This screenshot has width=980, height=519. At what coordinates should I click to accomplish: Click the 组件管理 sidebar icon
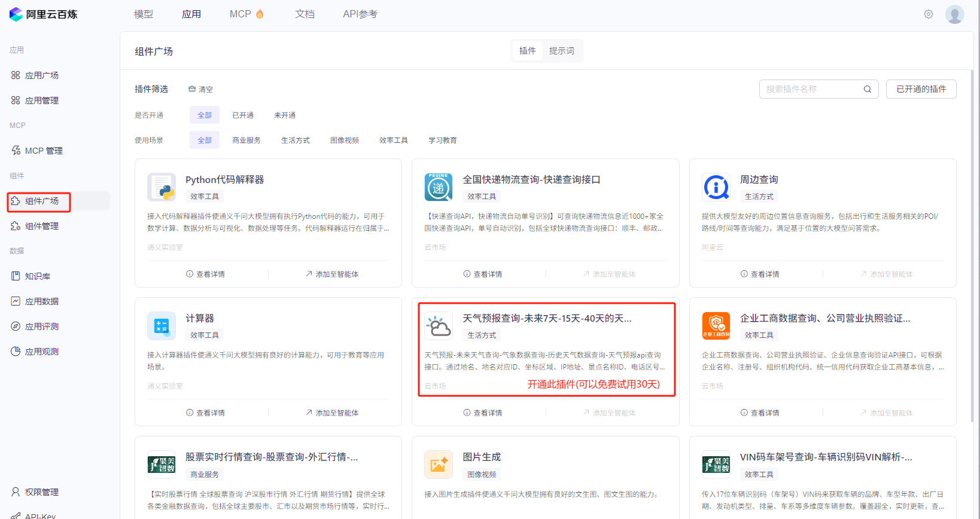coord(16,226)
